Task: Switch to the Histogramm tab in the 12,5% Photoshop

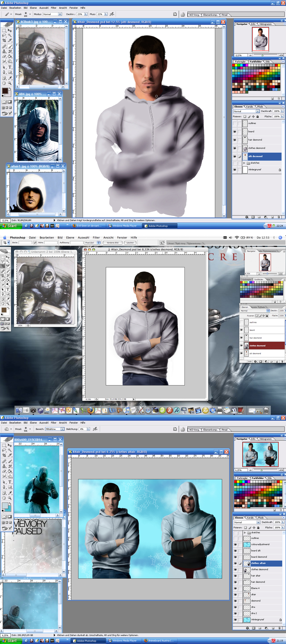Action: (x=265, y=24)
